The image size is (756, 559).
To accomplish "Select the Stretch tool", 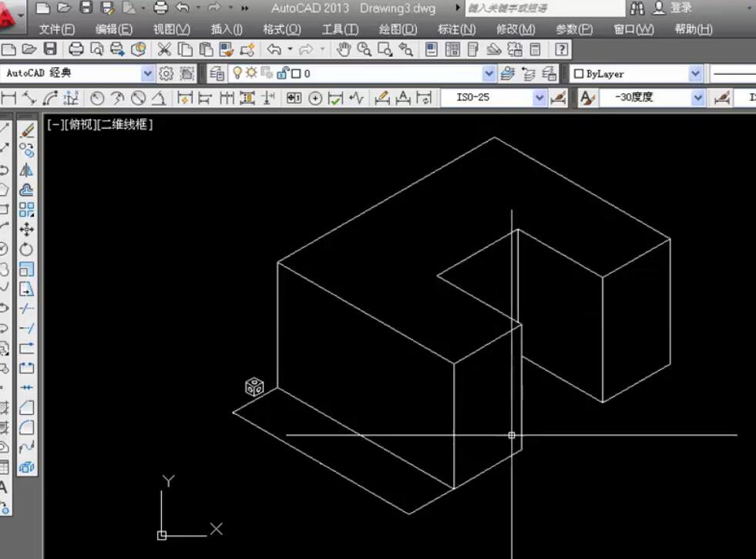I will [27, 289].
